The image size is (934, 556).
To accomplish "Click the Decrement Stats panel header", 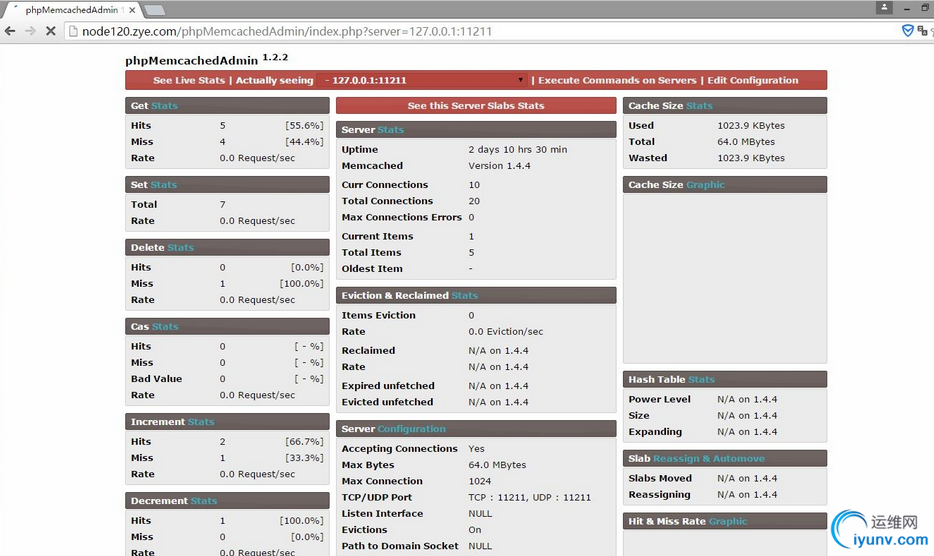I will coord(227,501).
